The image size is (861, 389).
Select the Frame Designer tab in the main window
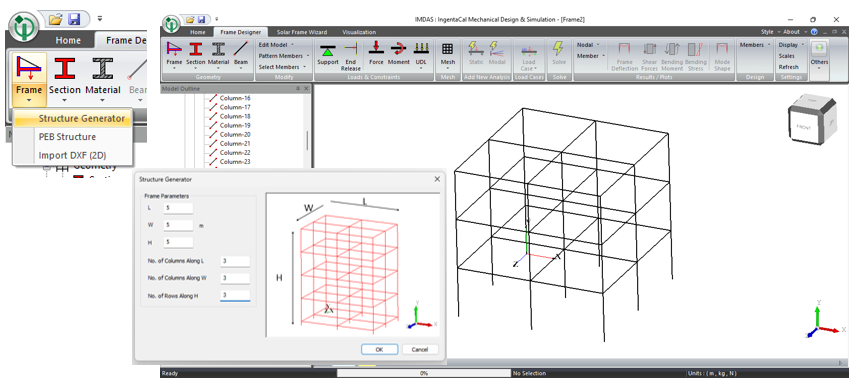tap(241, 32)
